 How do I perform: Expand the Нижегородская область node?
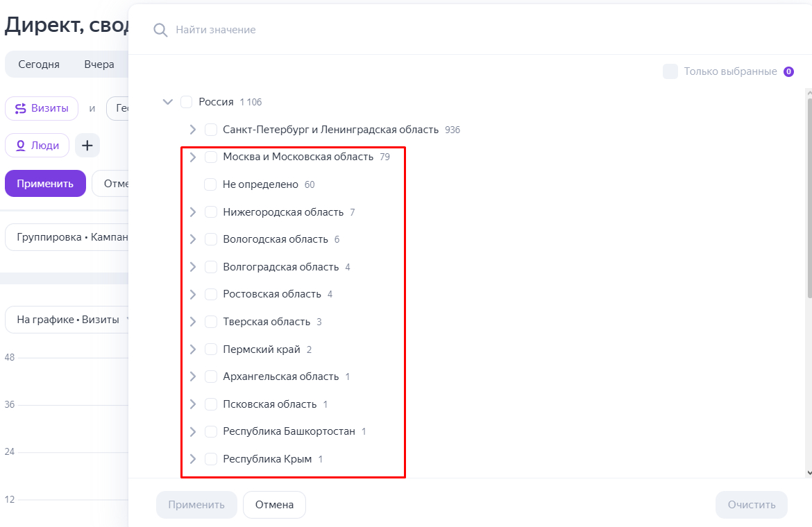pyautogui.click(x=193, y=212)
